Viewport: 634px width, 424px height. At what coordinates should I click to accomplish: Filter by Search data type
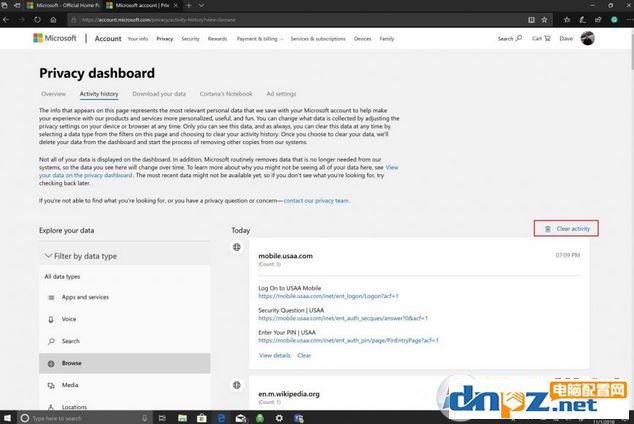(x=125, y=341)
